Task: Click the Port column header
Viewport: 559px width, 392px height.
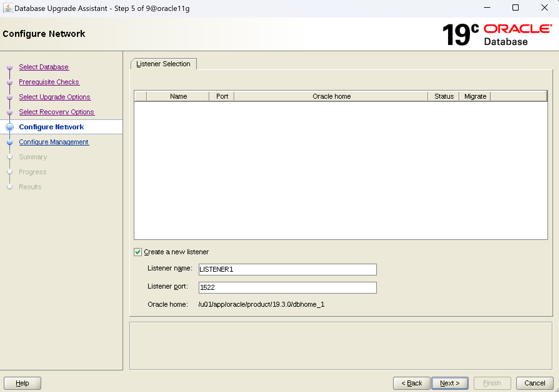Action: point(222,96)
